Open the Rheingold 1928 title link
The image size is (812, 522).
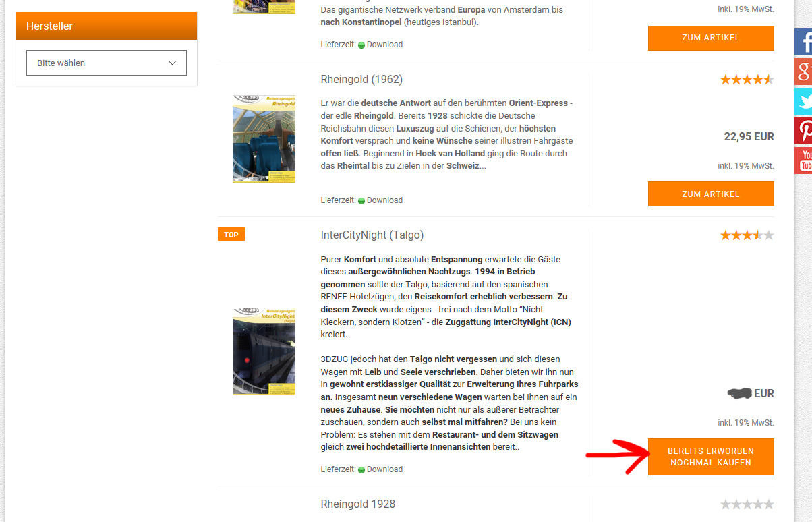click(358, 504)
